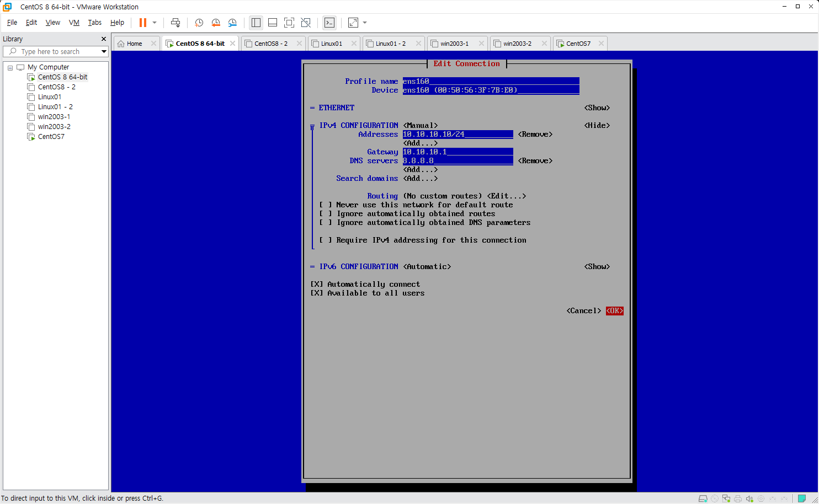This screenshot has height=504, width=819.
Task: Toggle the console view icon
Action: (329, 23)
